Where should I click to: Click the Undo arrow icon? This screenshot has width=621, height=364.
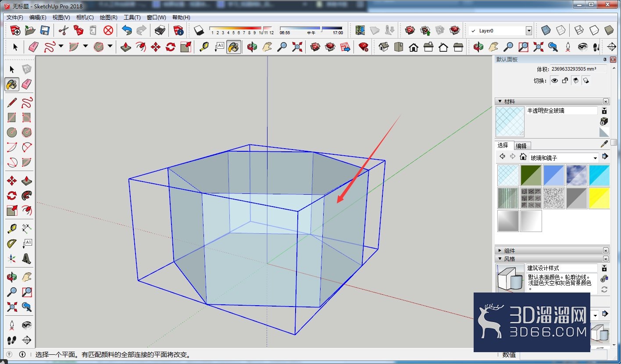pos(127,30)
